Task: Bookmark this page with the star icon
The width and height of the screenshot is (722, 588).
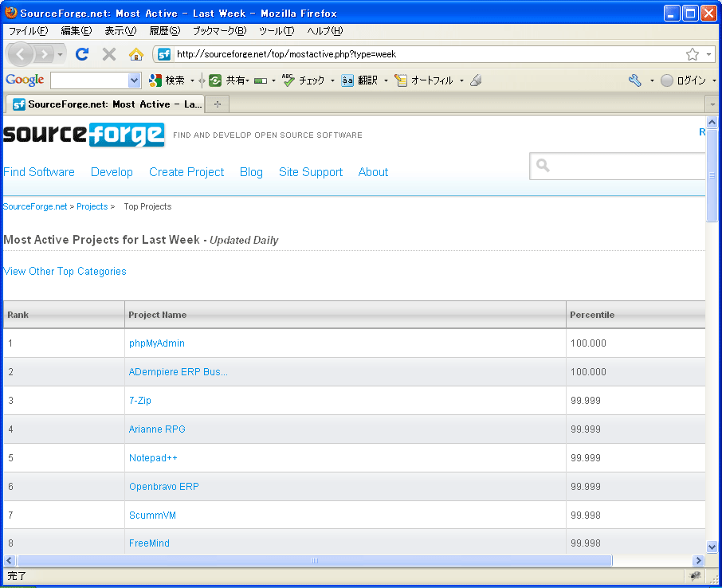Action: [x=692, y=54]
